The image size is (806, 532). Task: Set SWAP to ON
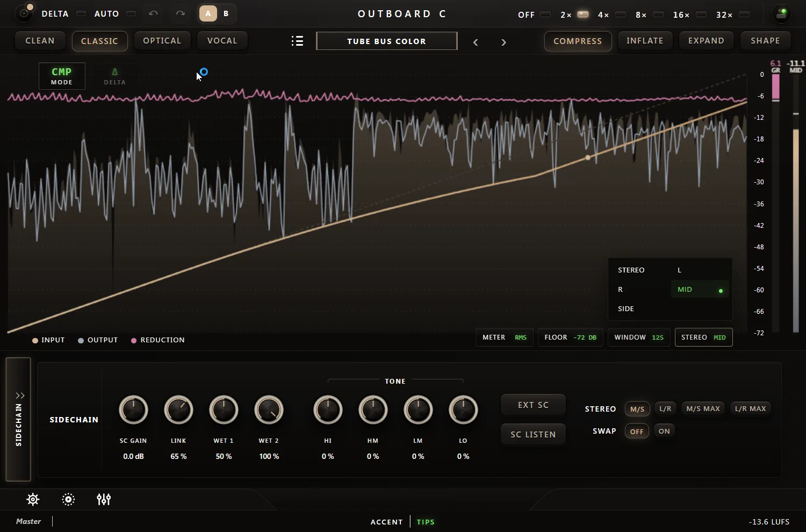pos(665,432)
